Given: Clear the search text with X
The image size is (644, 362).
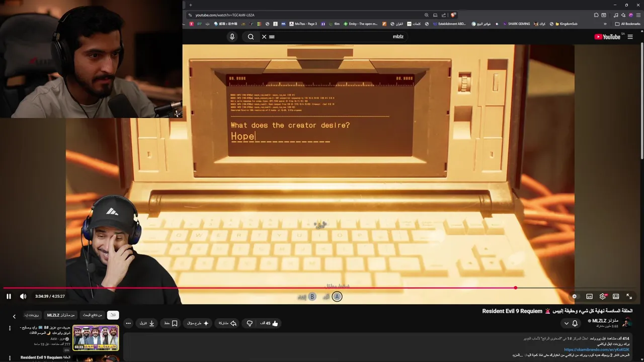Looking at the screenshot, I should 264,37.
